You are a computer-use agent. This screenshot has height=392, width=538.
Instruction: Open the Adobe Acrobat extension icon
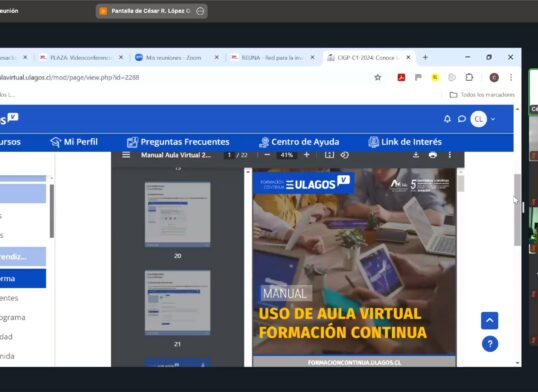(401, 78)
